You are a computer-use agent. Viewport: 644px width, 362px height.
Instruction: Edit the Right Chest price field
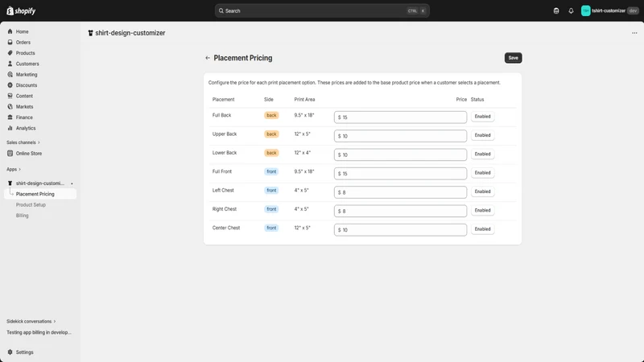[400, 211]
